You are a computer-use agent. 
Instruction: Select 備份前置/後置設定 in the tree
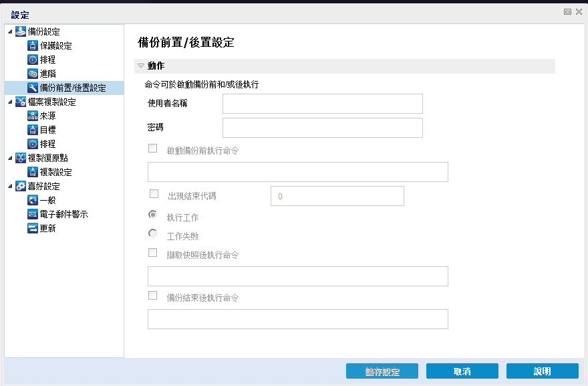click(72, 88)
